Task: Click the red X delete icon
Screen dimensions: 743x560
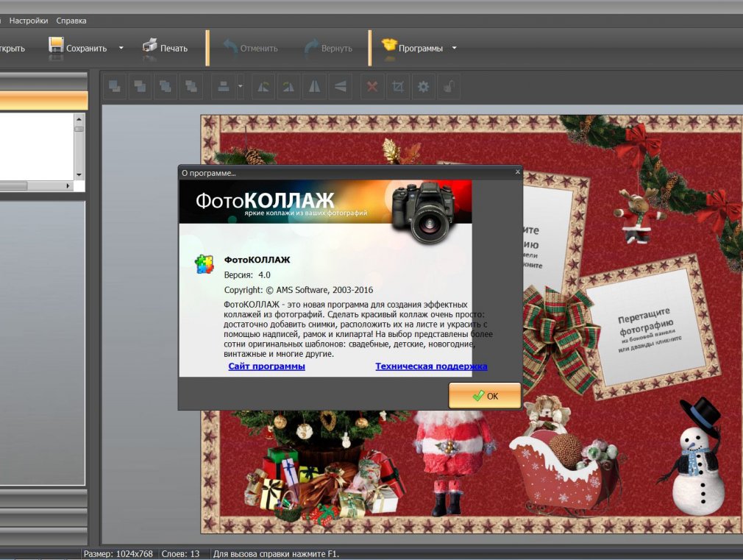Action: click(x=372, y=87)
